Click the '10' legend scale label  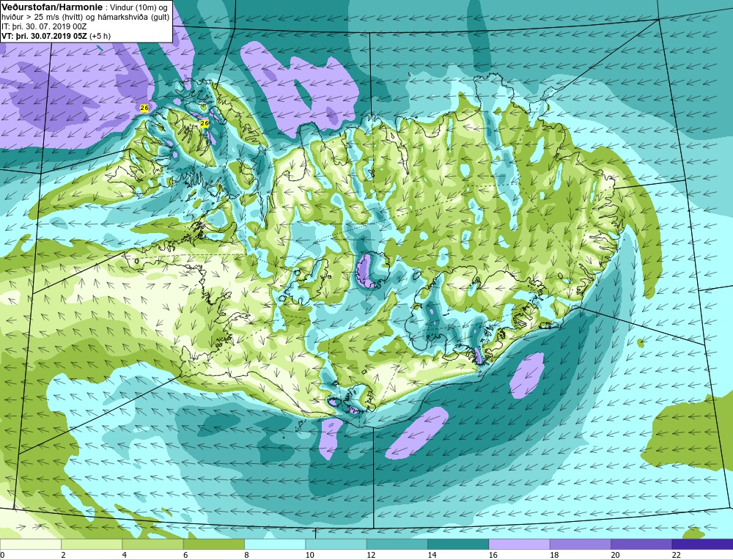point(309,555)
